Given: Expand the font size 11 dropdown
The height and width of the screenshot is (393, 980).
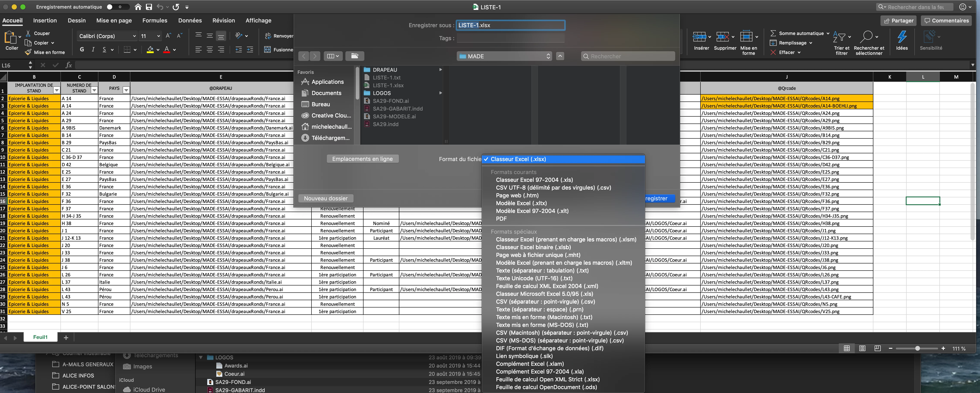Looking at the screenshot, I should [158, 36].
